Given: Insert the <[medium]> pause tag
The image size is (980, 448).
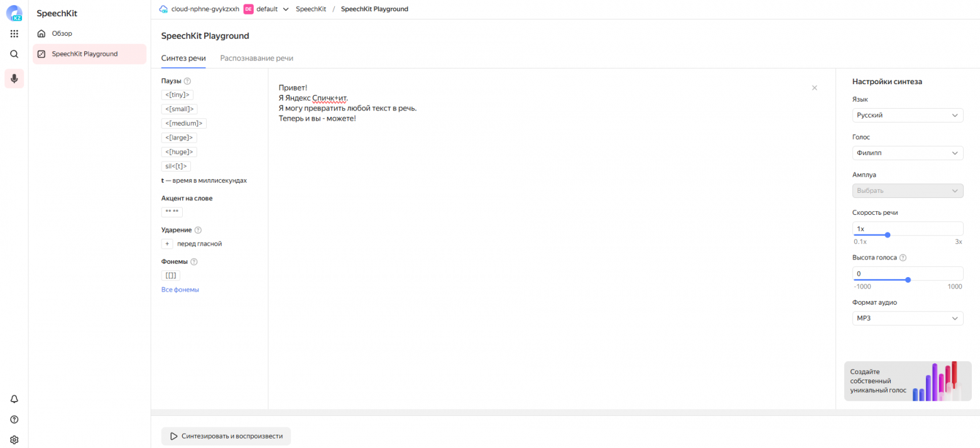Looking at the screenshot, I should 183,123.
